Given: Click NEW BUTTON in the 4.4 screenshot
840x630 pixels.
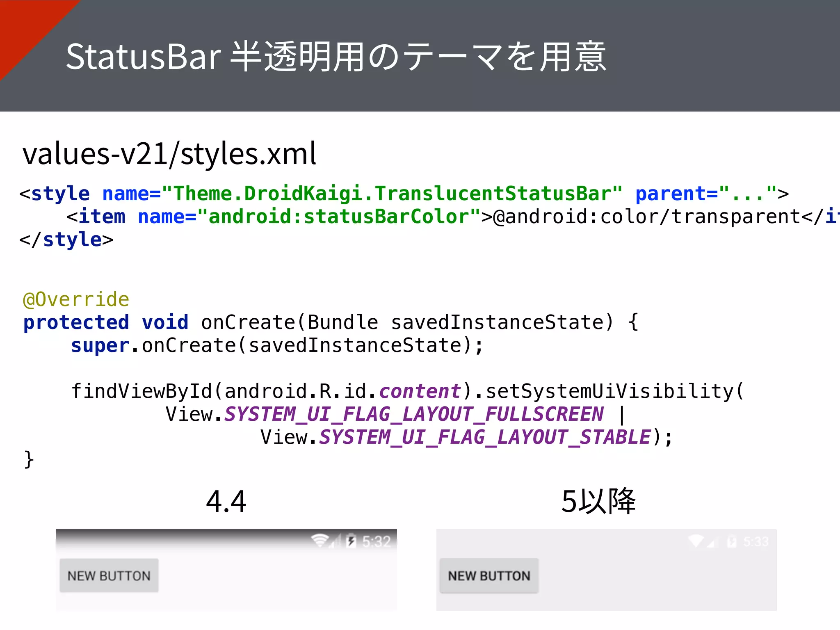Looking at the screenshot, I should [109, 575].
